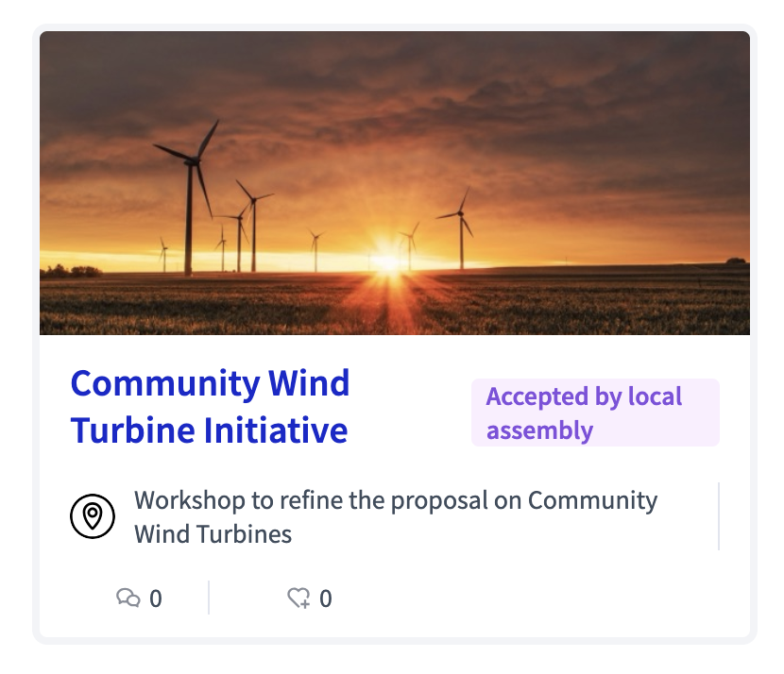The height and width of the screenshot is (674, 784).
Task: Click the comment count number beside the bubble
Action: (x=156, y=598)
